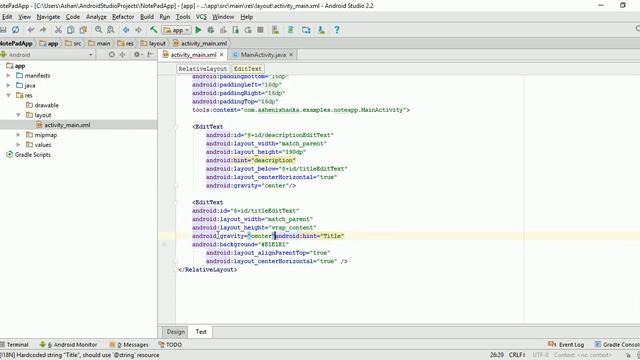Expand the mipmap folder
The image size is (640, 360).
pyautogui.click(x=18, y=135)
